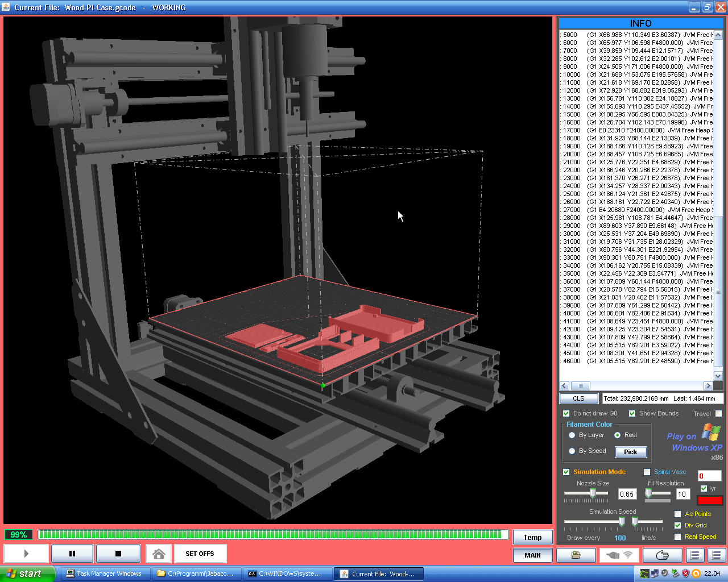Enable Spiral Vase mode

coord(647,472)
